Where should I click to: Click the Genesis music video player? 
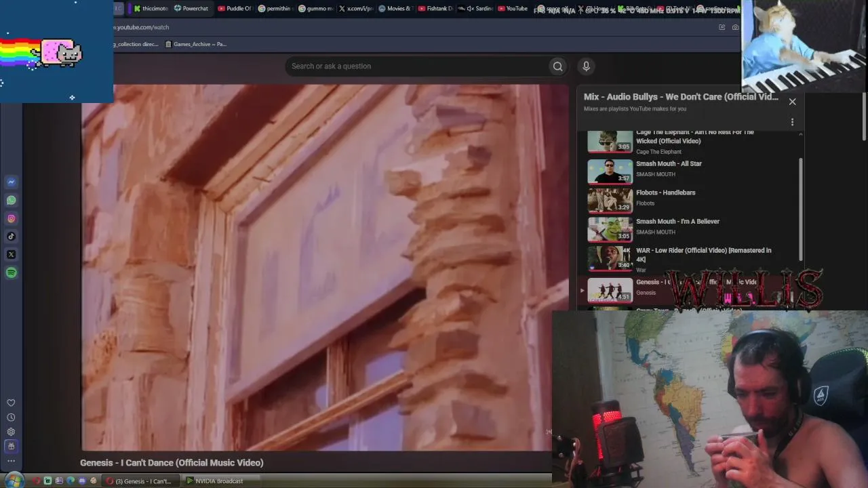coord(325,268)
